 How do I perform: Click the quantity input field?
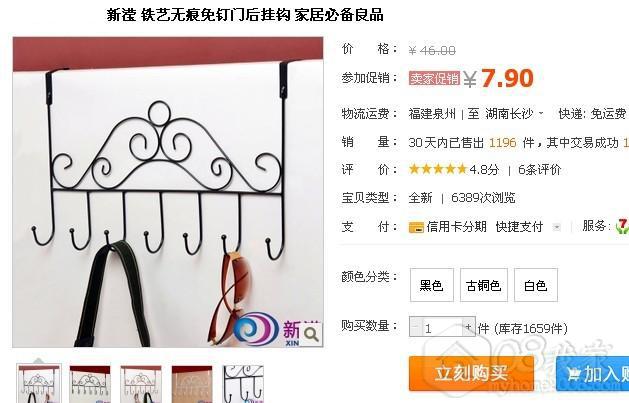(442, 327)
